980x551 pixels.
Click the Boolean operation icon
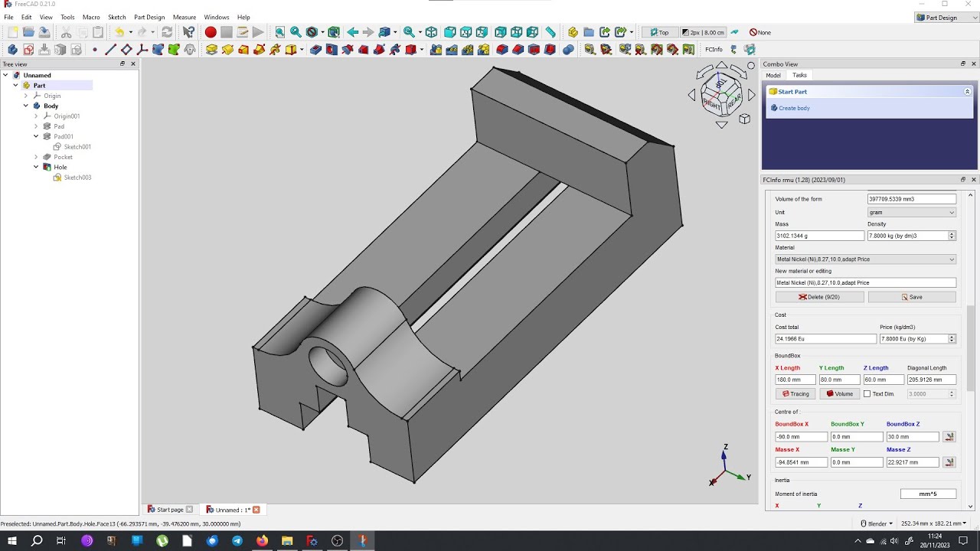pos(568,50)
